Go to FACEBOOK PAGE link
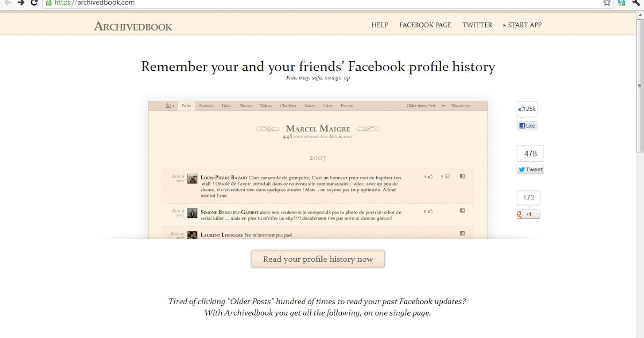644x338 pixels. pyautogui.click(x=425, y=25)
